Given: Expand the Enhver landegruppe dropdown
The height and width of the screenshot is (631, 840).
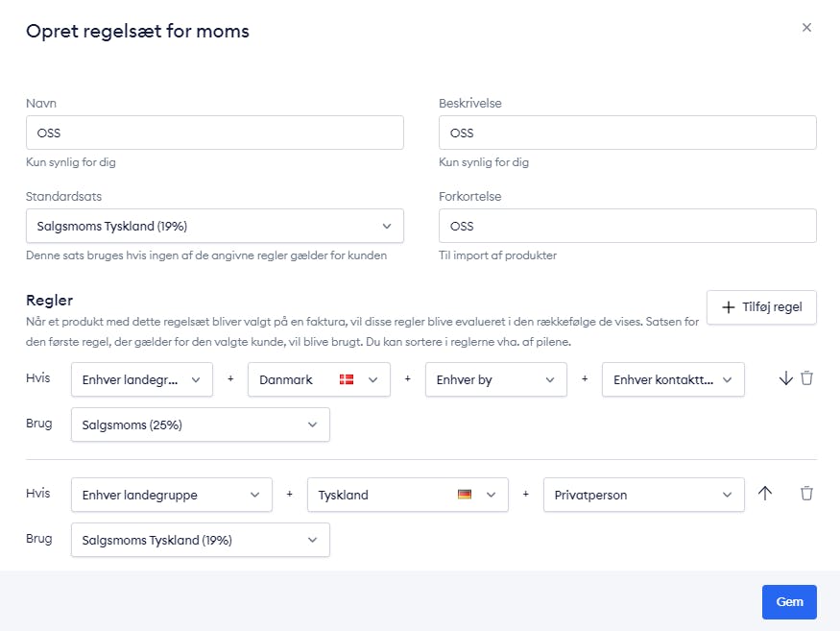Looking at the screenshot, I should 172,495.
